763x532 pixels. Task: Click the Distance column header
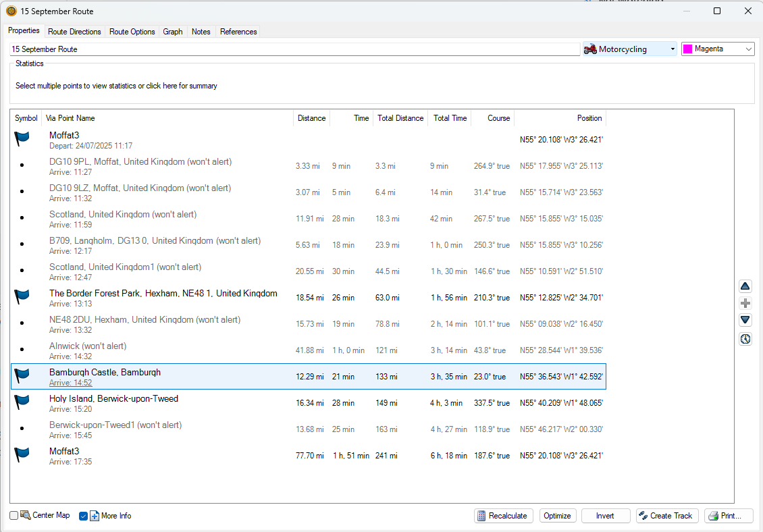pos(311,118)
